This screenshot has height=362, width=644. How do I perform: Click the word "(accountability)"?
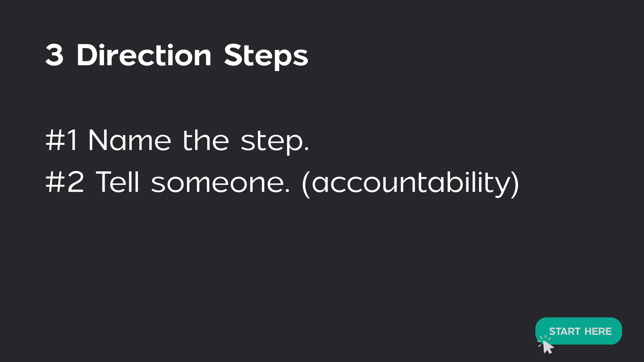(x=411, y=183)
